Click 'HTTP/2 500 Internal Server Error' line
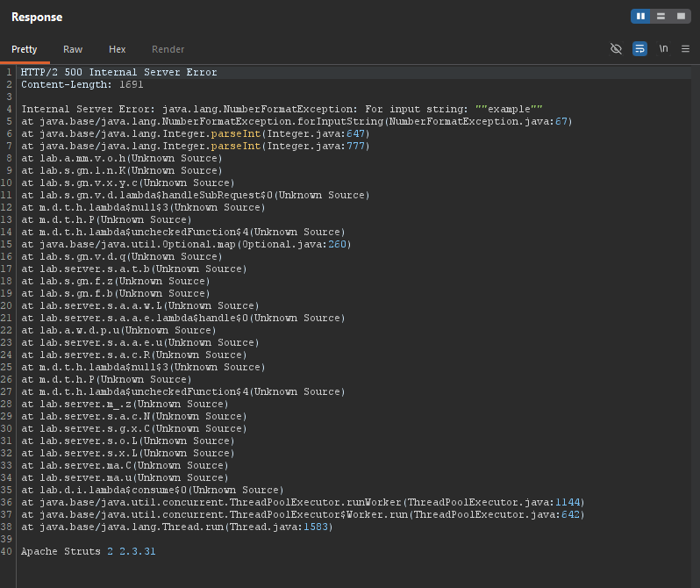The width and height of the screenshot is (700, 588). (x=118, y=72)
